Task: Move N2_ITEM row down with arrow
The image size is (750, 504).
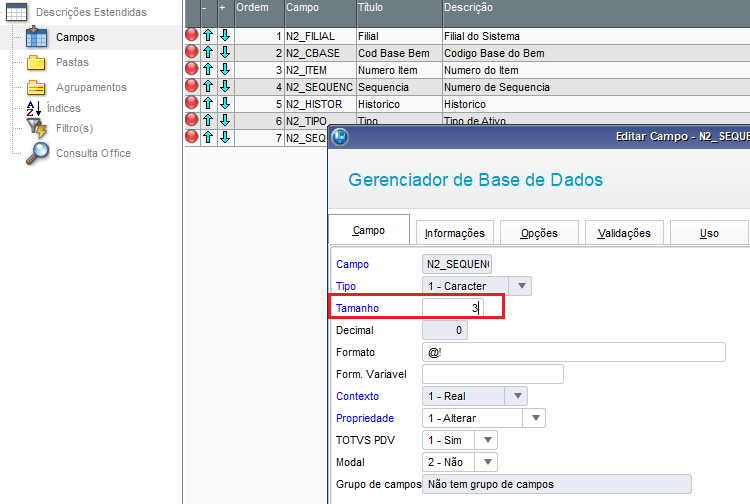Action: pyautogui.click(x=225, y=69)
